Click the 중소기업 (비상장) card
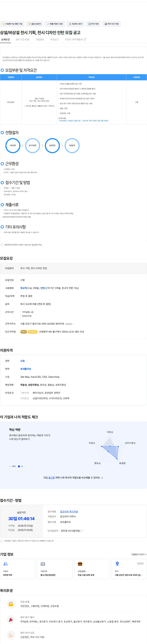 coord(55,569)
